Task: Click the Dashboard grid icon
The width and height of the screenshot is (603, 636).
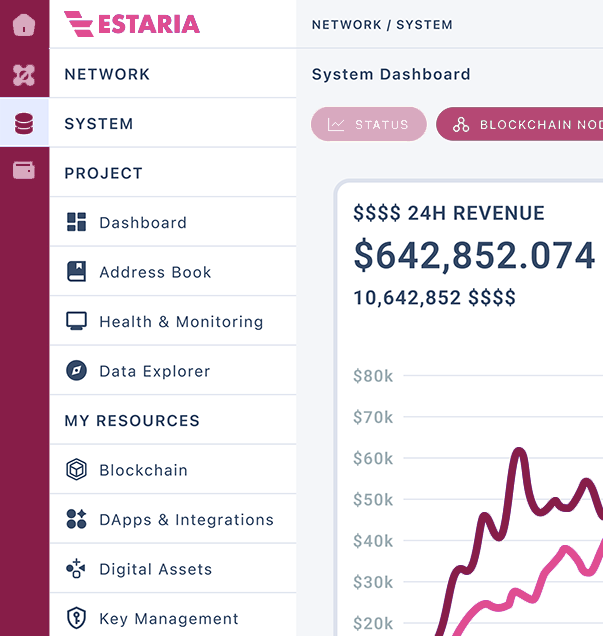Action: point(76,222)
